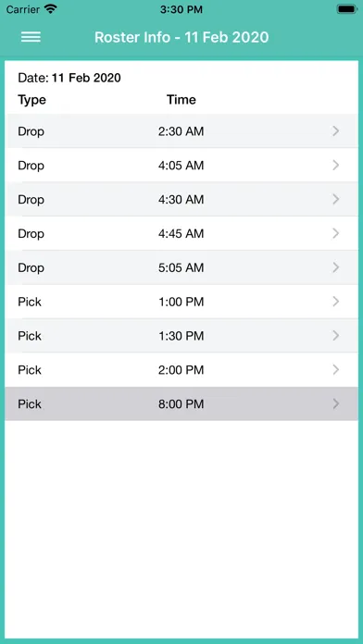Tap the Type column header
The height and width of the screenshot is (644, 363).
tap(32, 100)
